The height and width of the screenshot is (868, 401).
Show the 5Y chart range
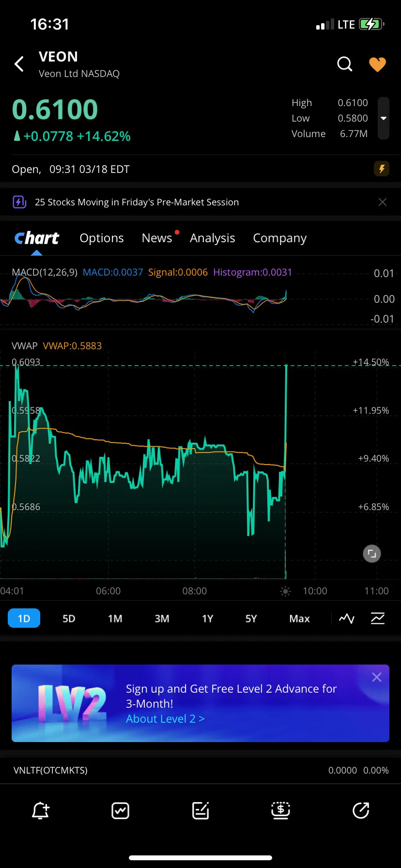[x=251, y=619]
